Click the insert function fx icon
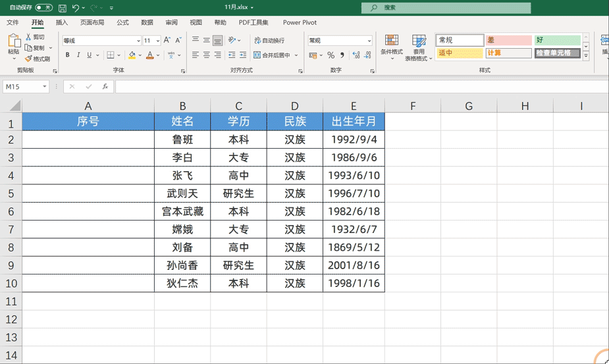 click(105, 86)
